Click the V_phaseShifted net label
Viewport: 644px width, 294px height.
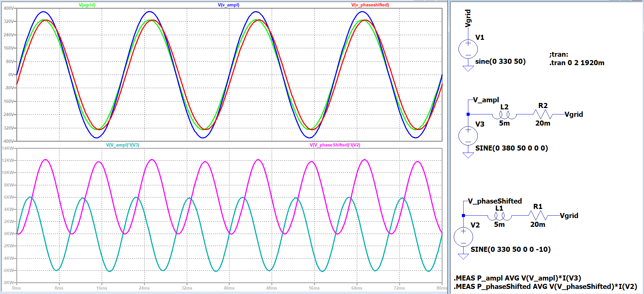(495, 201)
